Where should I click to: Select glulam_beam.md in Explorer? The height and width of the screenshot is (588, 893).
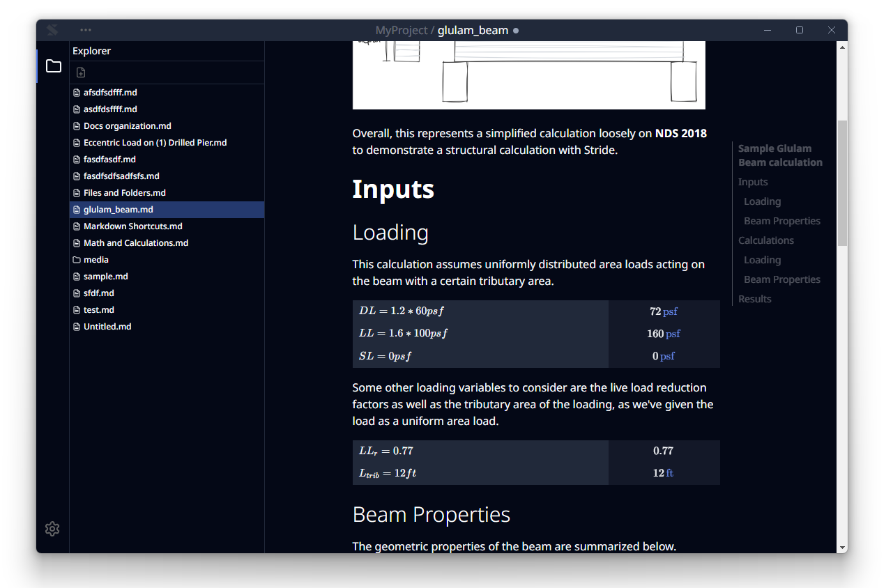tap(167, 210)
